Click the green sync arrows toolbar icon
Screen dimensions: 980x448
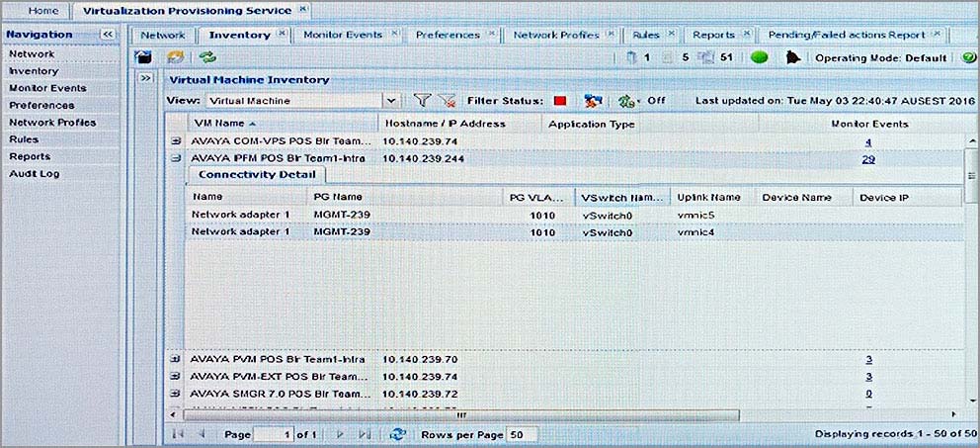click(206, 57)
